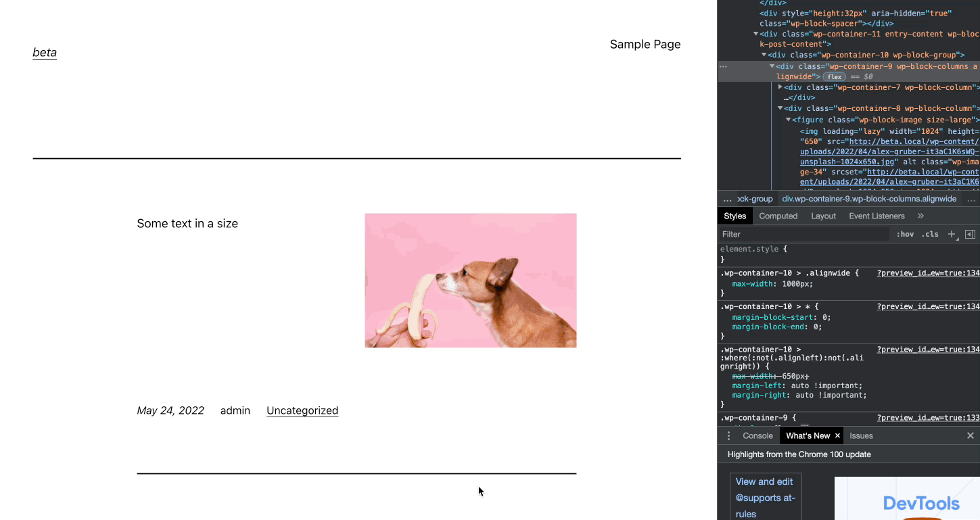
Task: Click the wp-block-spacer div node
Action: tap(856, 18)
